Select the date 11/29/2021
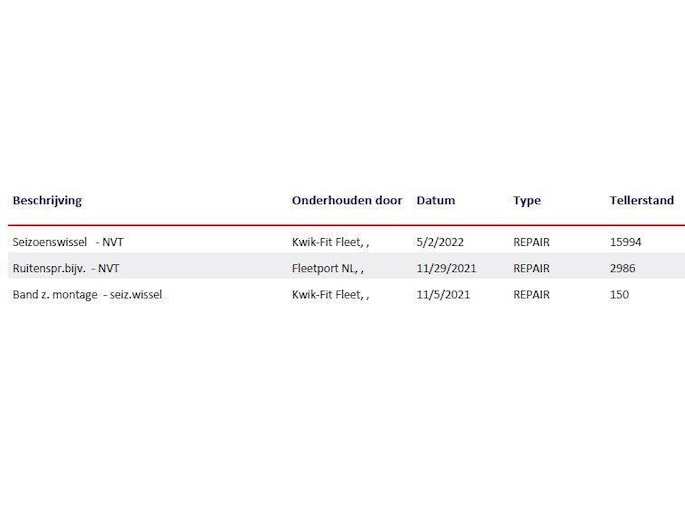 tap(445, 268)
